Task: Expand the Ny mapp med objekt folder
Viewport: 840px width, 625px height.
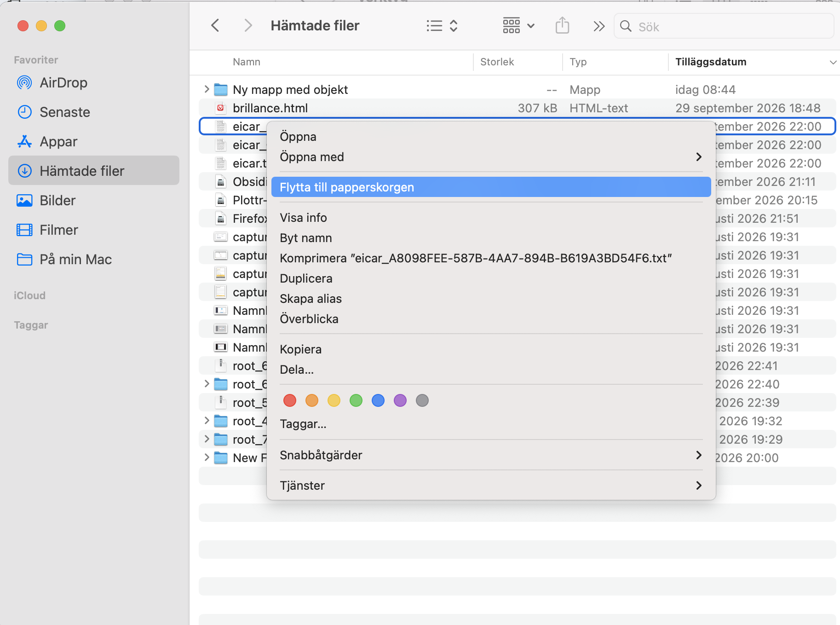Action: pos(207,89)
